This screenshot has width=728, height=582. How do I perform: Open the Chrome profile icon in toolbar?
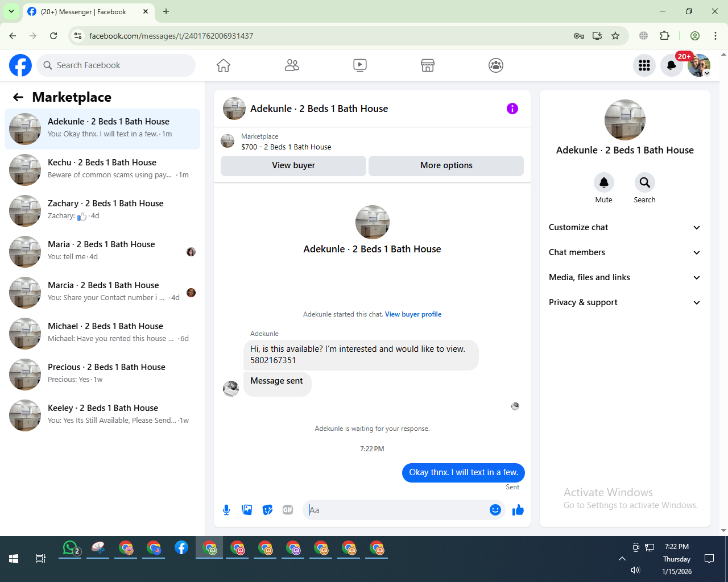tap(695, 36)
